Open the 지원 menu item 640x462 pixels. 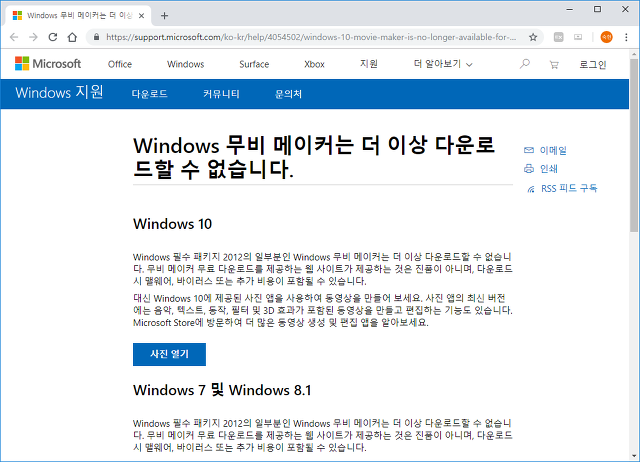(x=369, y=64)
